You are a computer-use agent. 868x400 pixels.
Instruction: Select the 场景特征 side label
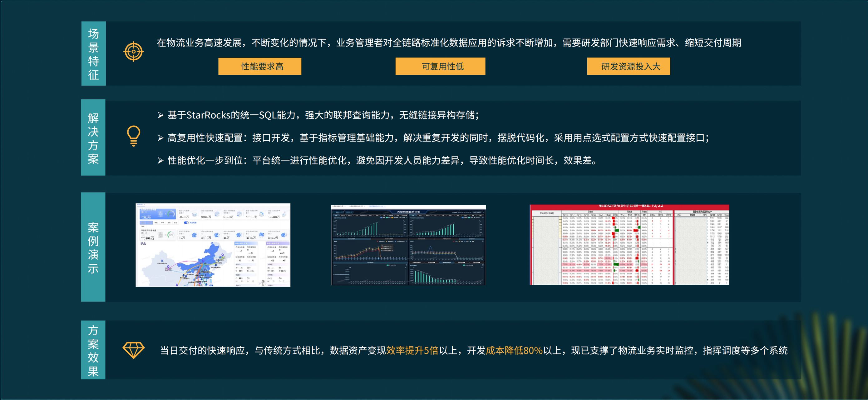pyautogui.click(x=93, y=54)
